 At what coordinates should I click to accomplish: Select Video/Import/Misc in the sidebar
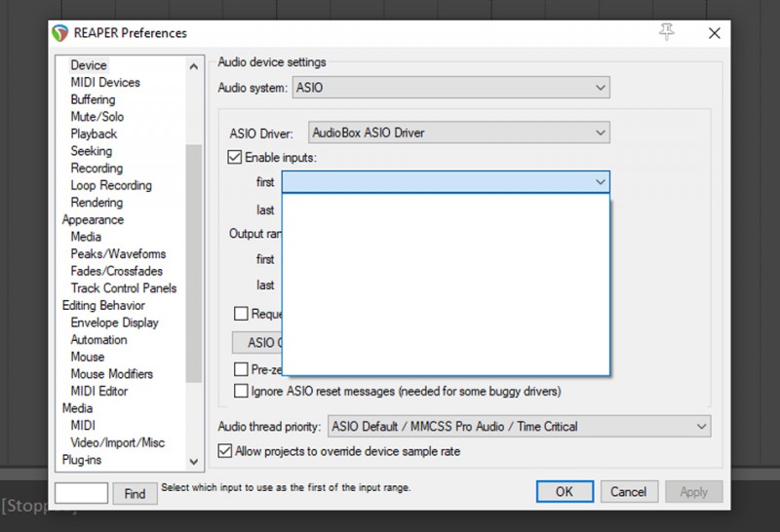coord(117,442)
